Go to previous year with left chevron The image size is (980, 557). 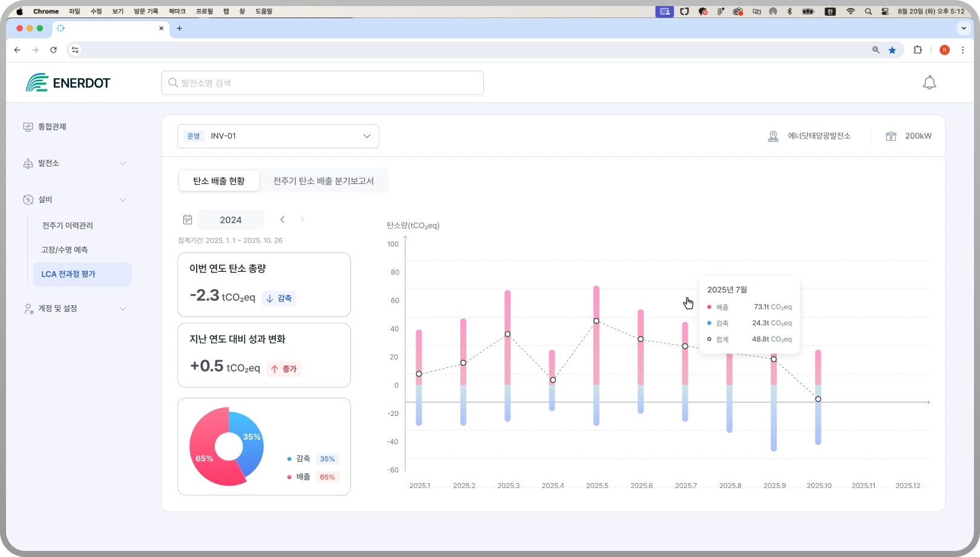[283, 220]
